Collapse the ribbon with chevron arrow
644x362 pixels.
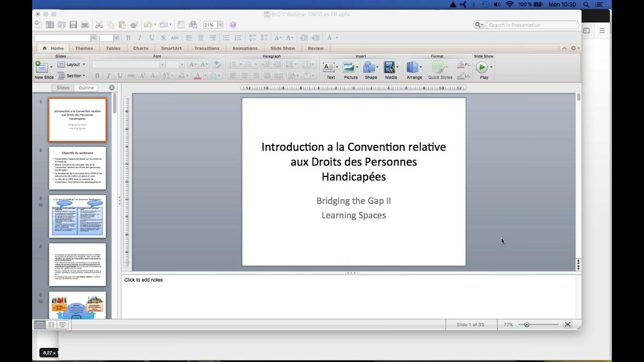point(564,48)
